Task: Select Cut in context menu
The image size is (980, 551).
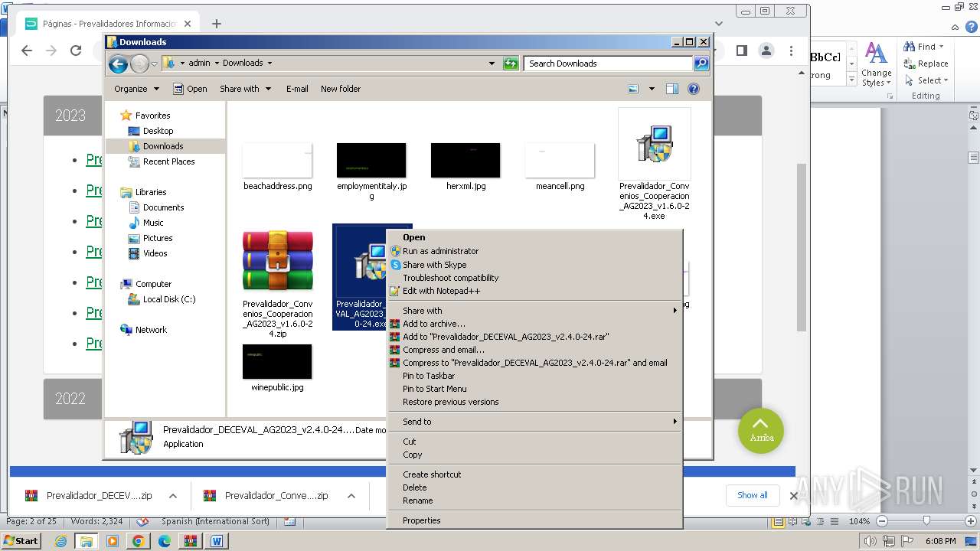Action: pos(534,442)
